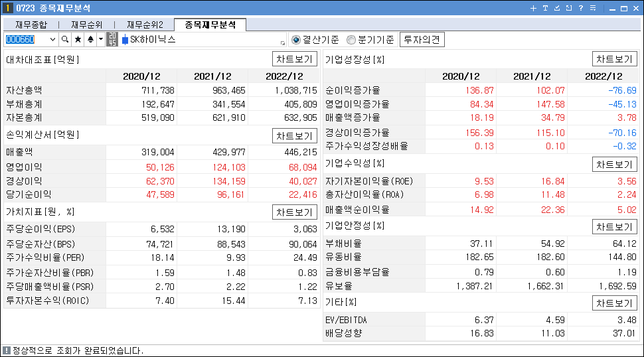Click the star favorites icon
The height and width of the screenshot is (357, 644).
coord(78,39)
